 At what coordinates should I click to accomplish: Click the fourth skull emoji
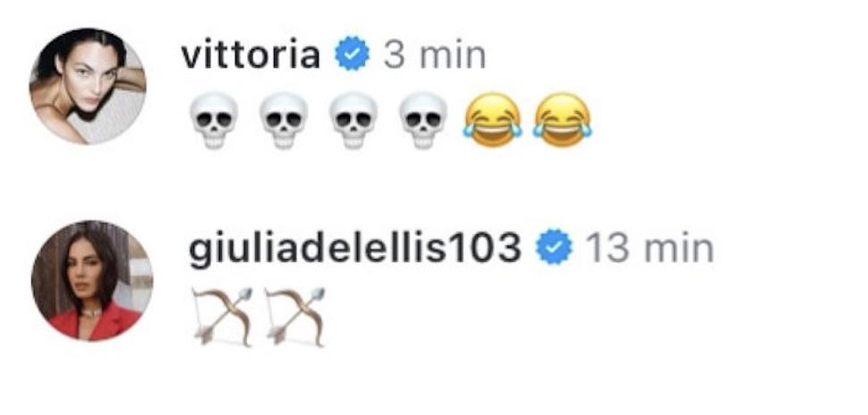pyautogui.click(x=423, y=121)
